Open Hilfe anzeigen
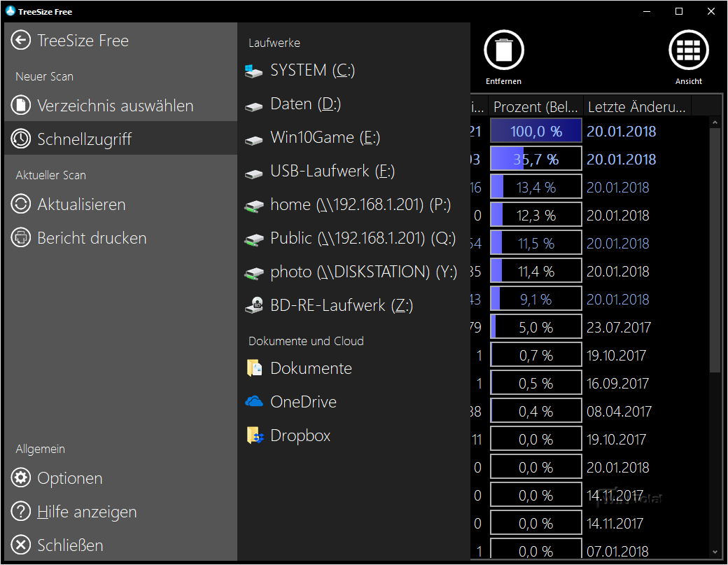 pyautogui.click(x=120, y=512)
